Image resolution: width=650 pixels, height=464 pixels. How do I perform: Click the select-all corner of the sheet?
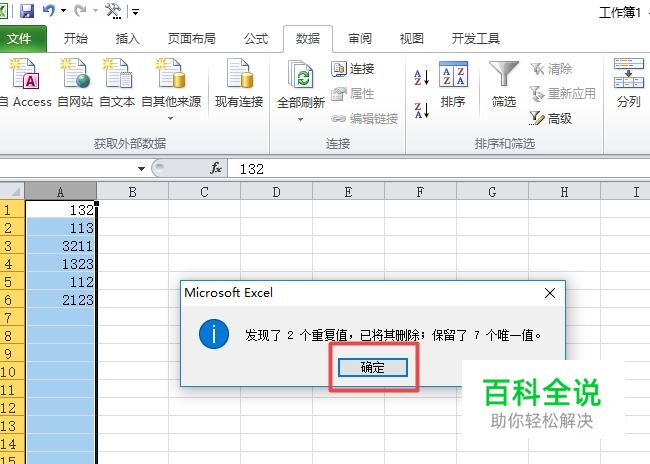(12, 192)
